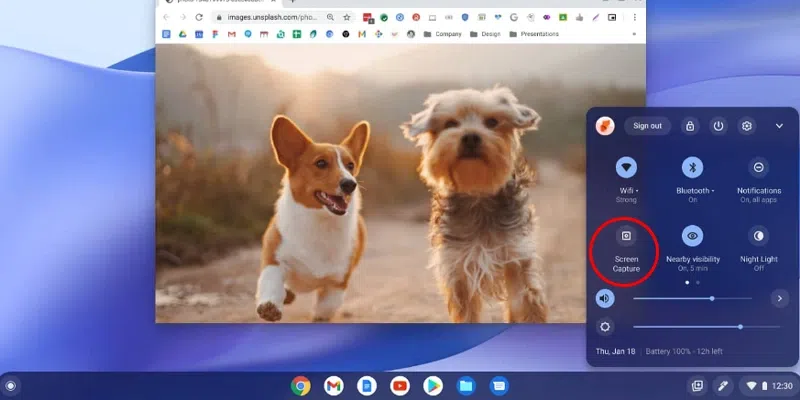Collapse quick settings with chevron
Viewport: 800px width, 400px height.
click(x=779, y=126)
